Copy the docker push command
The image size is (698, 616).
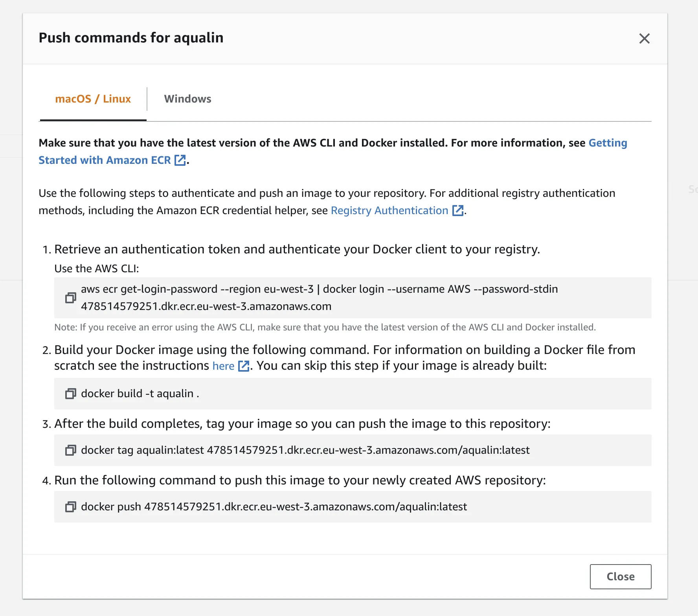[71, 507]
